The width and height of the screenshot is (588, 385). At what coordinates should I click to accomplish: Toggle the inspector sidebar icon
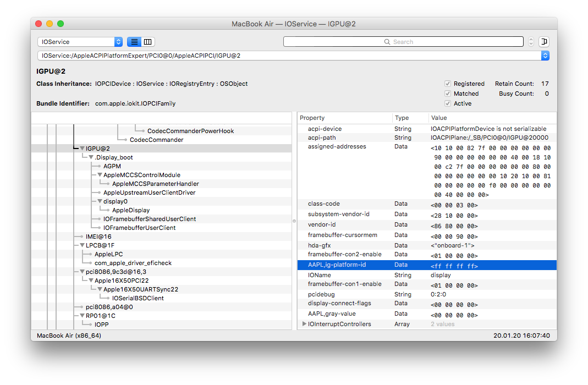tap(544, 42)
